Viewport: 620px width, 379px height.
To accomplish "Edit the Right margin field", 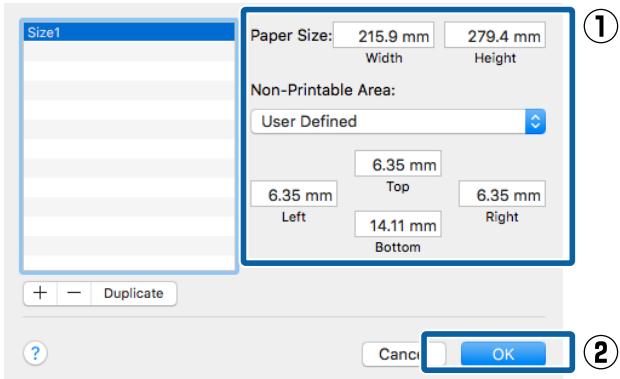I will point(502,194).
